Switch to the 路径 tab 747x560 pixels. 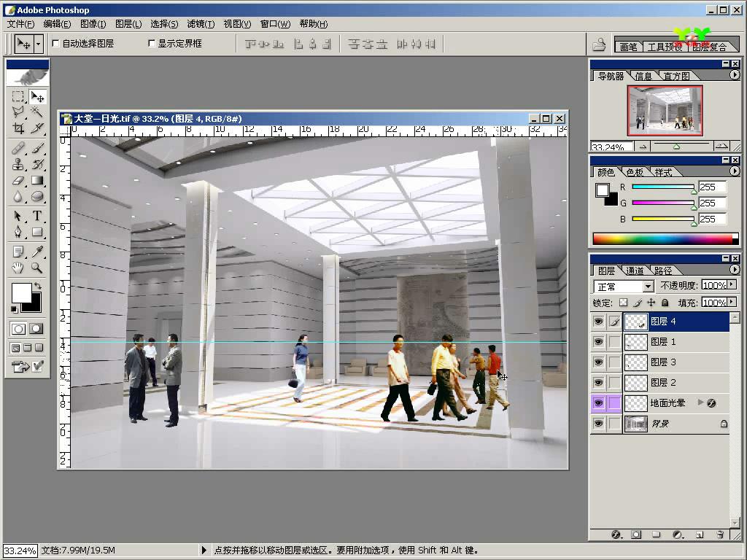pyautogui.click(x=662, y=271)
